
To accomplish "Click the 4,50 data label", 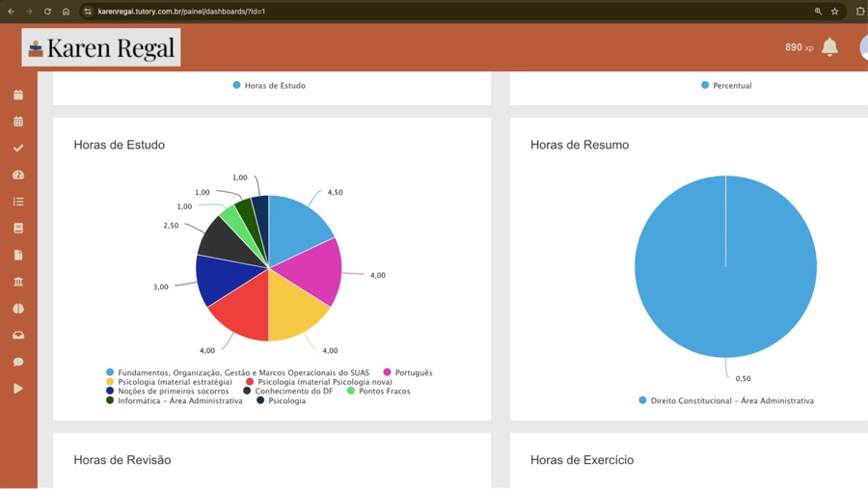I will [x=335, y=192].
